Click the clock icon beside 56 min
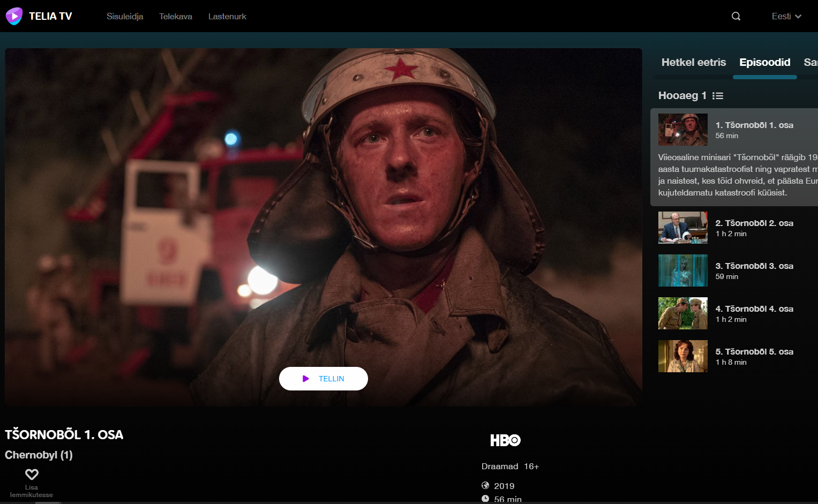818x504 pixels. pos(485,499)
